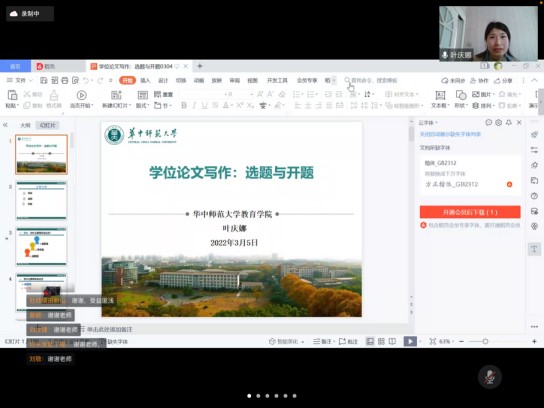Collapse the slide thumbnail panel chevron
Screen dimensions: 544x408
click(x=5, y=125)
